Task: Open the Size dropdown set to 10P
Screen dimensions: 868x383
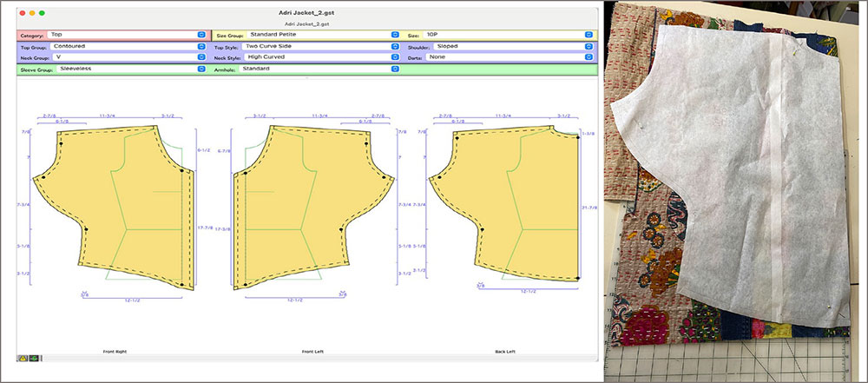Action: [x=509, y=35]
